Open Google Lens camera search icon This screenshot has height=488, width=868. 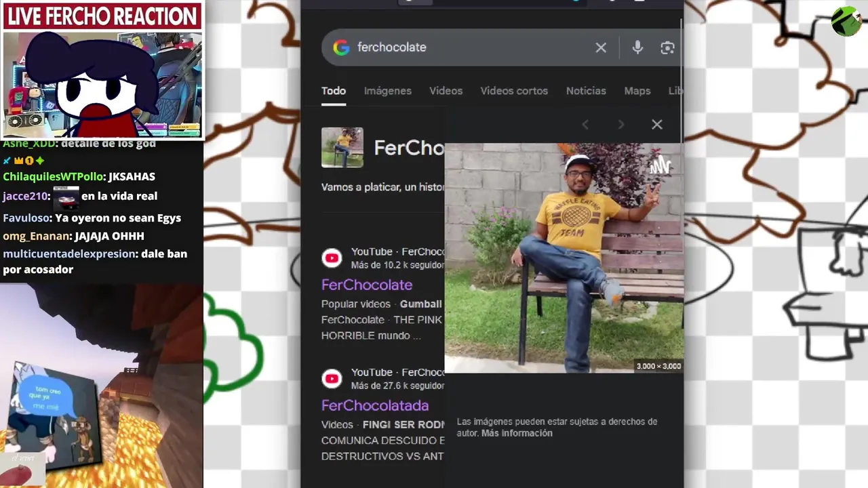pyautogui.click(x=667, y=47)
